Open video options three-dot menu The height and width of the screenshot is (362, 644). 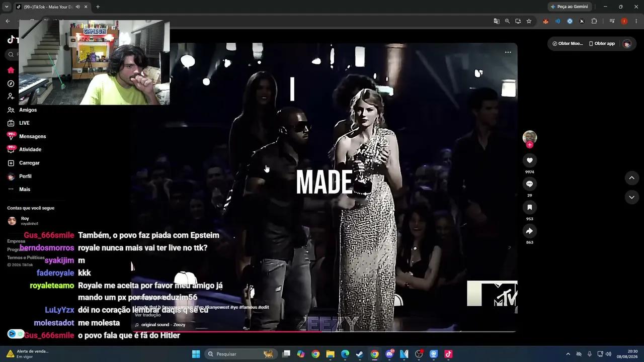tap(508, 52)
